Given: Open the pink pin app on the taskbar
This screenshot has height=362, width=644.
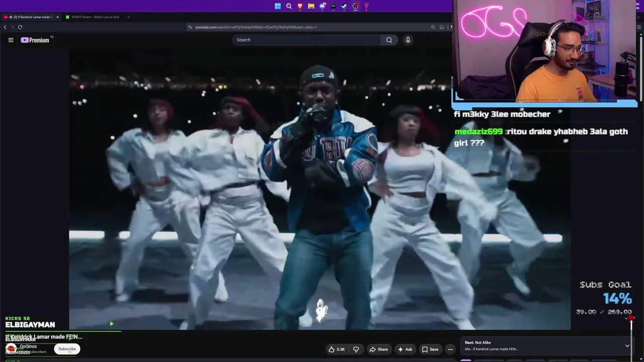Looking at the screenshot, I should 366,6.
